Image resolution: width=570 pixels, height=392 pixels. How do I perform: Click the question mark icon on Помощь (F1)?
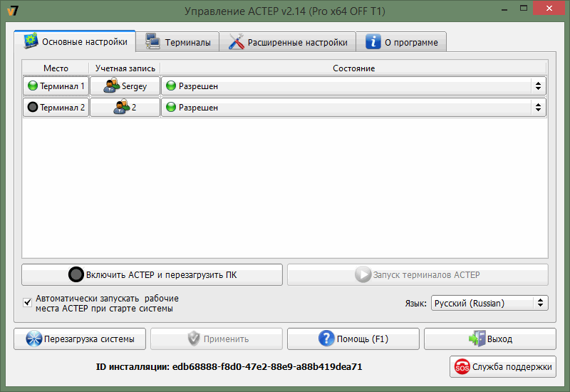(326, 339)
